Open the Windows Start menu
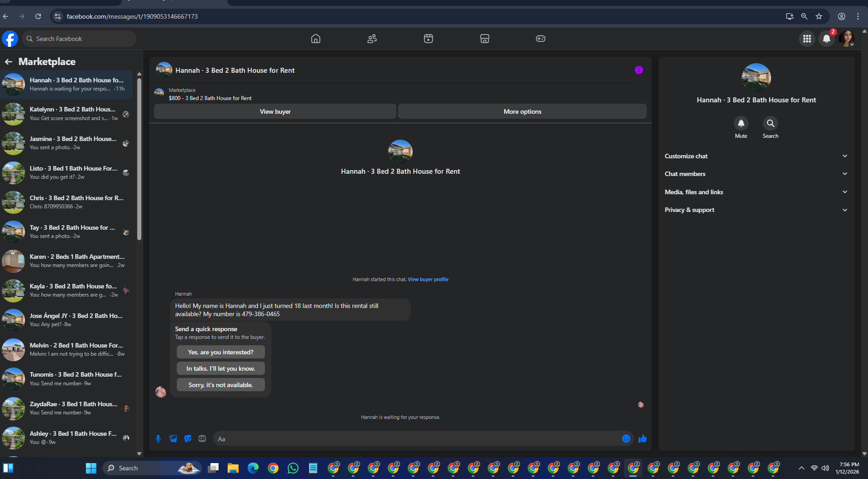The image size is (868, 479). [x=91, y=468]
